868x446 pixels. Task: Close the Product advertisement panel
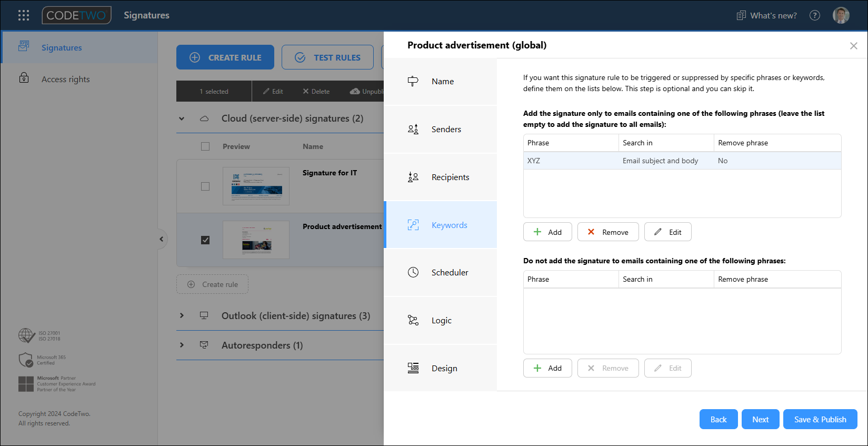tap(854, 46)
